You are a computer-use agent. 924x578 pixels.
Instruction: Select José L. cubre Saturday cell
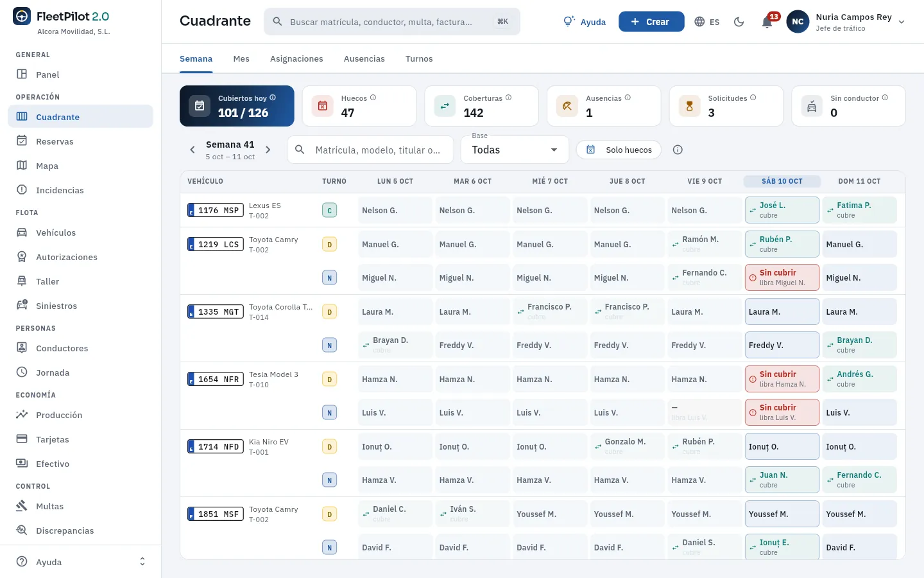point(782,210)
